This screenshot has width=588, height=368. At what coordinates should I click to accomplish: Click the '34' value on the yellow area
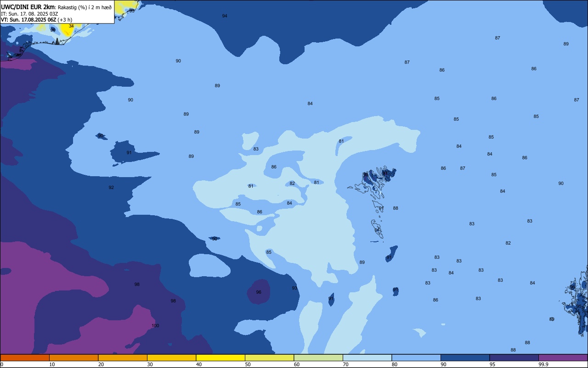(71, 26)
